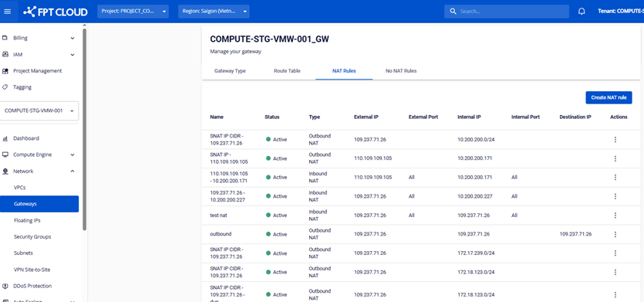644x302 pixels.
Task: Click the Tagging tag icon
Action: [x=5, y=87]
